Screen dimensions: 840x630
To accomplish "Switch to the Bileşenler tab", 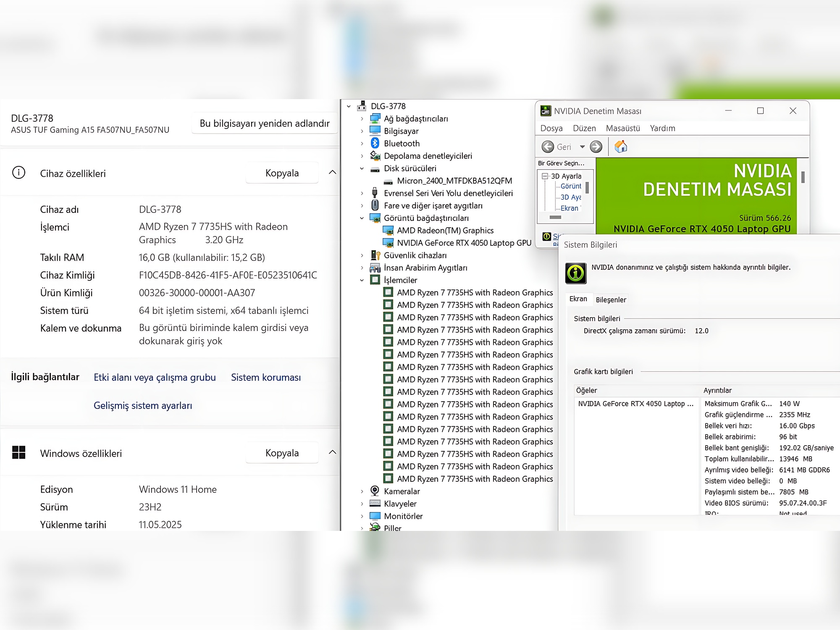I will [611, 299].
